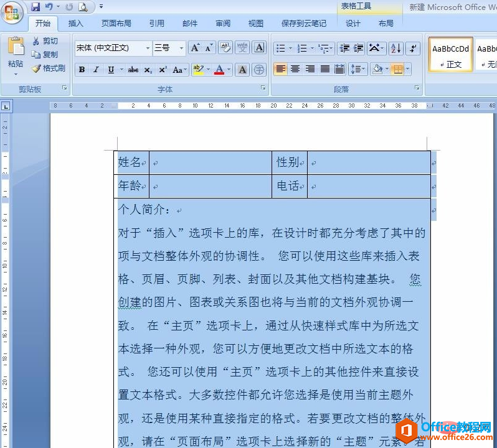This screenshot has width=497, height=448.
Task: Open the change case Aa menu
Action: [180, 70]
